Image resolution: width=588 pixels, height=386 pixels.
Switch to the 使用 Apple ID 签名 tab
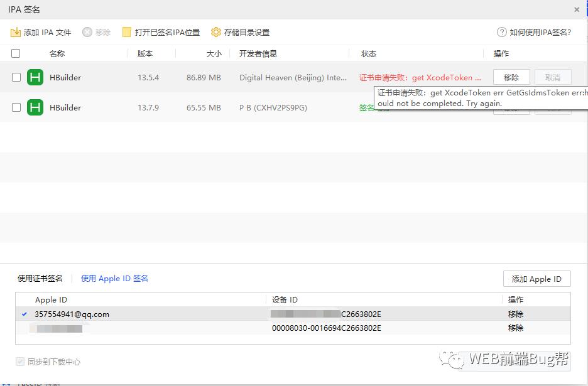click(x=114, y=278)
